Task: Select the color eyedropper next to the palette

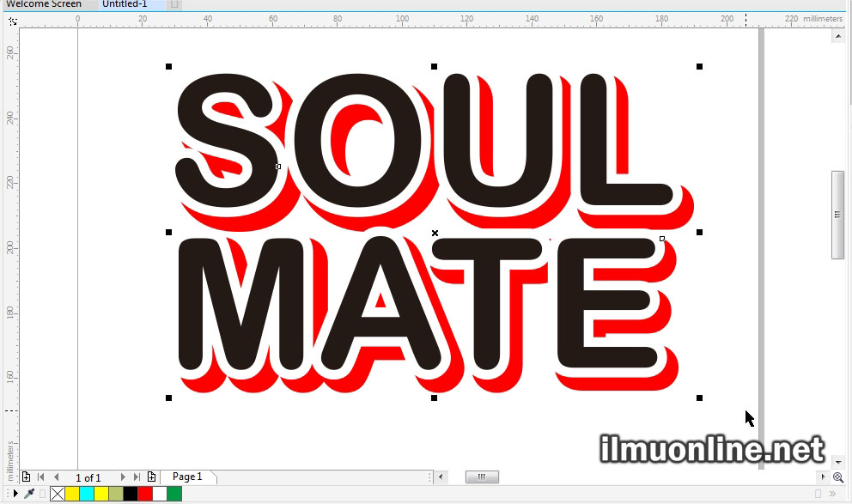Action: [27, 494]
